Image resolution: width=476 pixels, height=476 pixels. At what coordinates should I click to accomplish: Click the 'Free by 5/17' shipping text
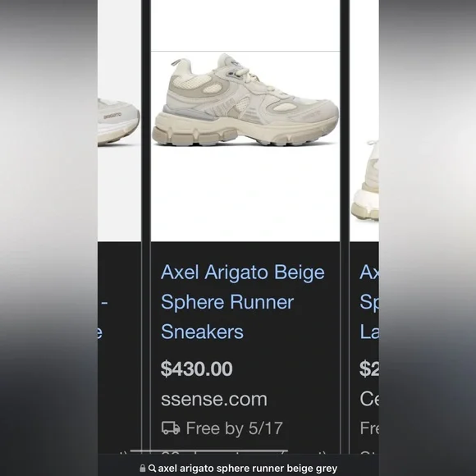pos(235,428)
